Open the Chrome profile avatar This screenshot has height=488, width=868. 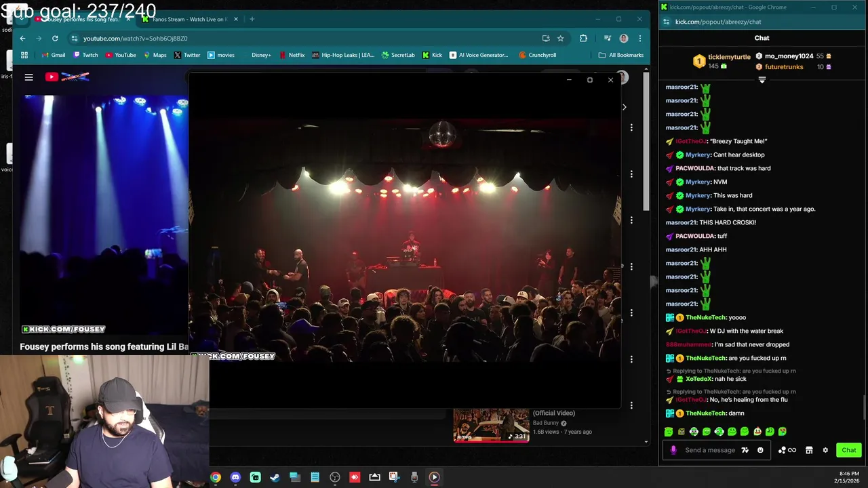(x=624, y=39)
